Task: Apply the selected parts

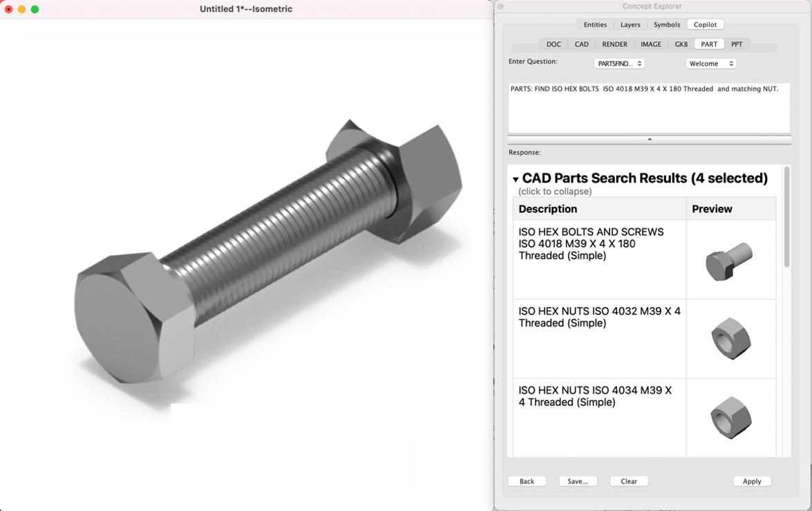Action: (752, 481)
